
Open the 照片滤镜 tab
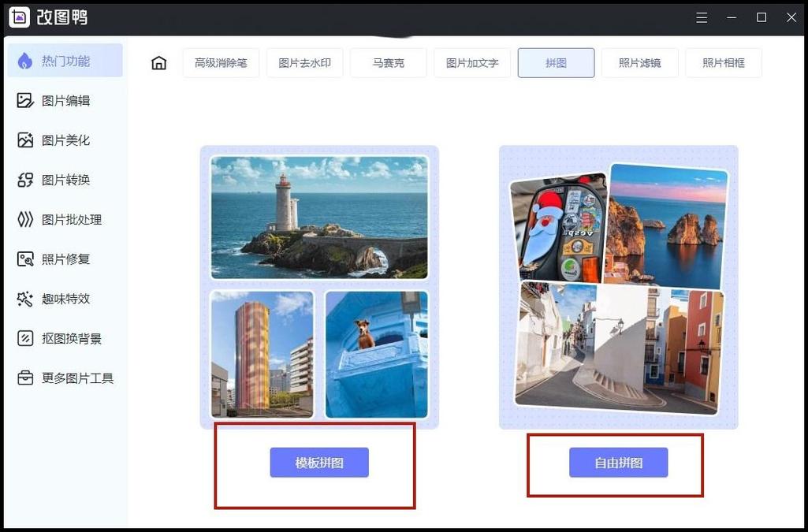(640, 62)
